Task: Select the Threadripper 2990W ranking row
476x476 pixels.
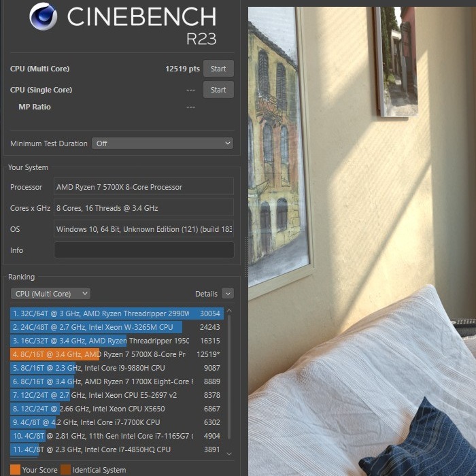Action: pos(117,313)
